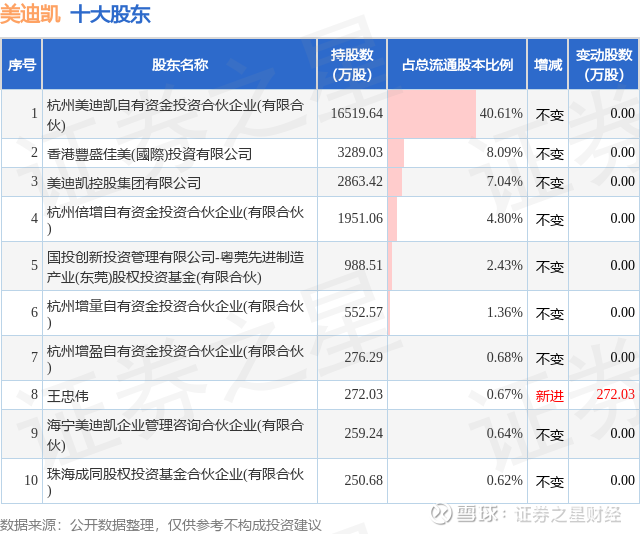Click row number 10

click(x=31, y=480)
